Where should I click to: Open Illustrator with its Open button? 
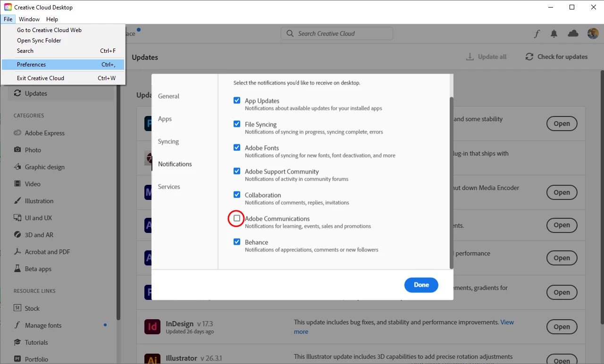tap(562, 359)
